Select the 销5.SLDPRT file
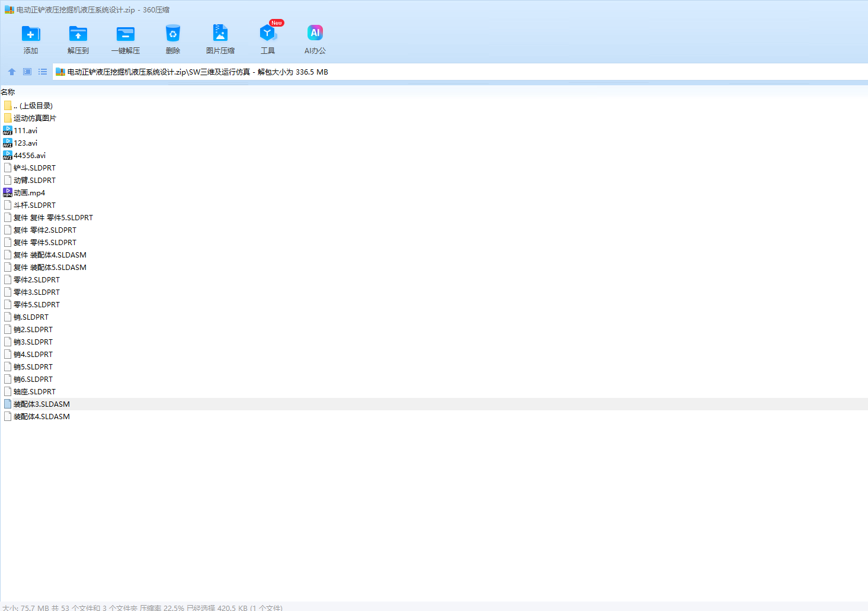868x611 pixels. coord(434,366)
